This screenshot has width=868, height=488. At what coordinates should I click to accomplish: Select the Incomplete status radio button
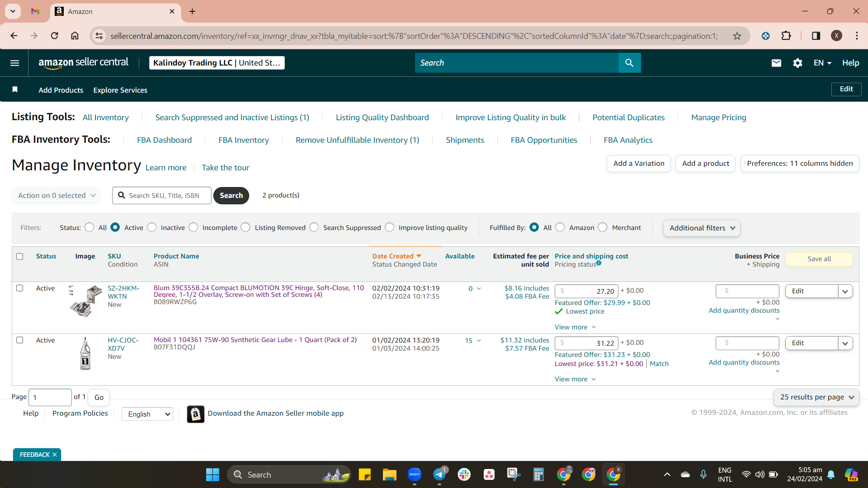click(193, 227)
